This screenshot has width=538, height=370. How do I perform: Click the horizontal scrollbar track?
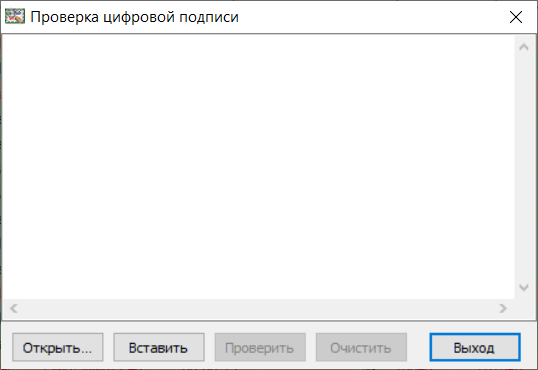(258, 308)
